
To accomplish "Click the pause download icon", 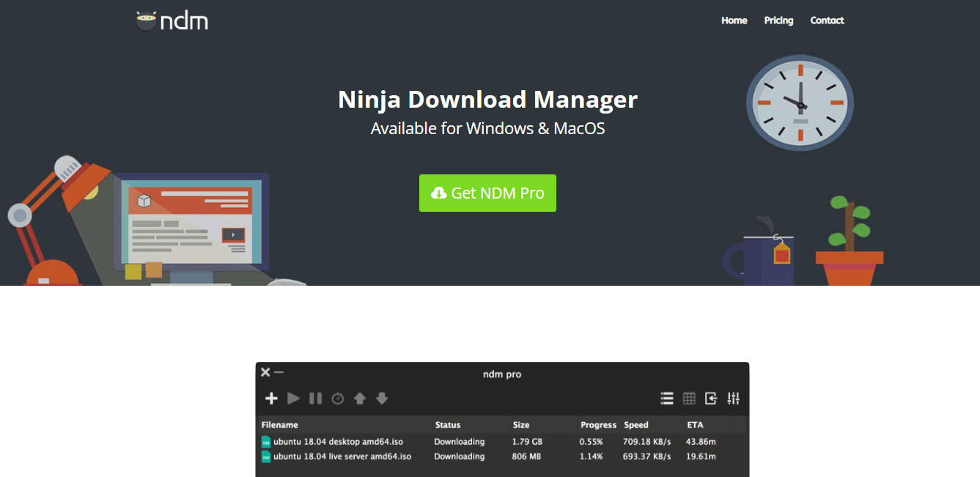I will coord(315,399).
